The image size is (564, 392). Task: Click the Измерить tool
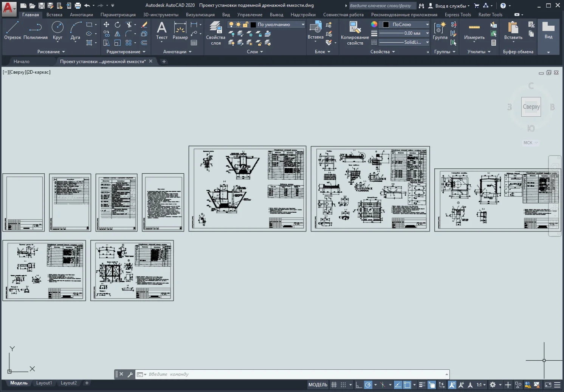(x=474, y=30)
